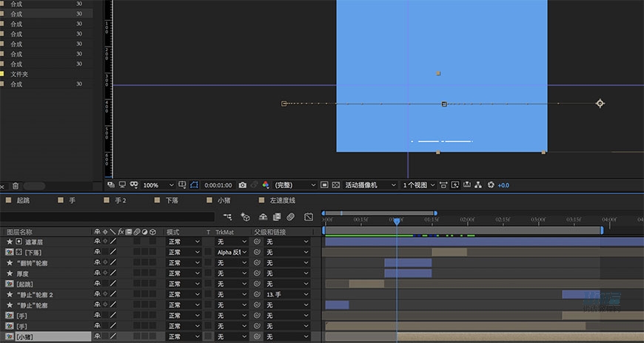Screen dimensions: 644x343
Task: Click the work area end handle
Action: [602, 230]
